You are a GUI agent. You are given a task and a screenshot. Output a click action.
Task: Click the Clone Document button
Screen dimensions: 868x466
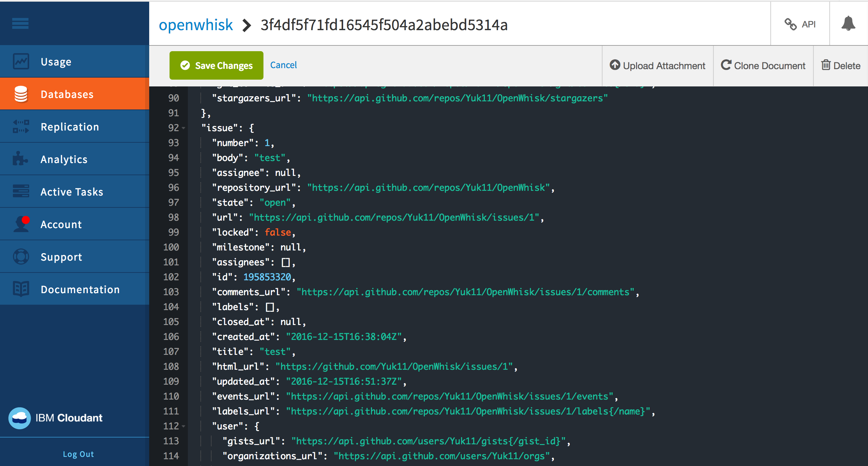[x=763, y=65]
